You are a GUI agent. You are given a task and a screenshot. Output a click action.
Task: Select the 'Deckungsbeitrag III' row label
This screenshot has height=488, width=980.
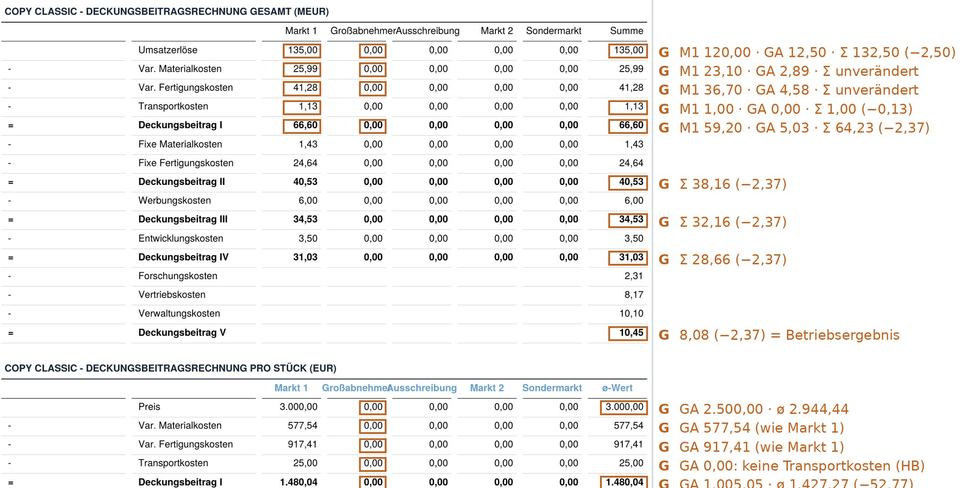[x=183, y=219]
